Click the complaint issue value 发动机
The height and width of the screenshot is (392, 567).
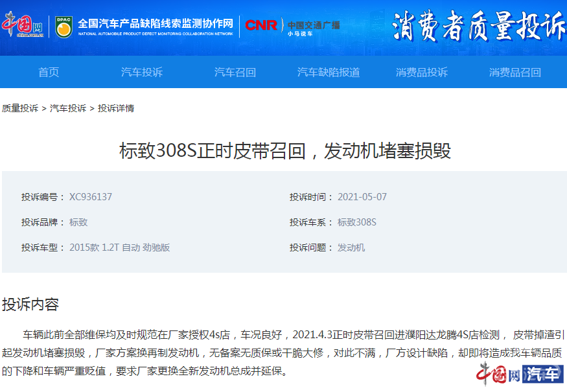(351, 248)
